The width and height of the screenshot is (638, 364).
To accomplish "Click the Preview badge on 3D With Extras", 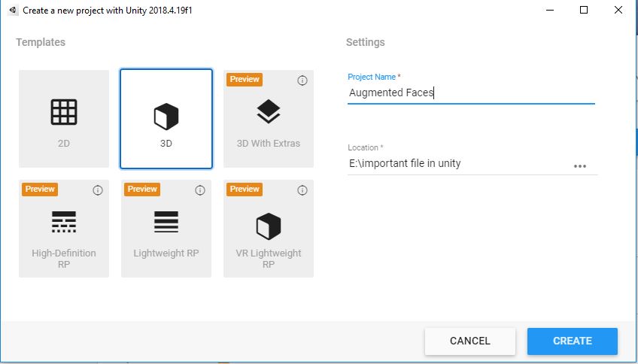I will click(x=244, y=79).
